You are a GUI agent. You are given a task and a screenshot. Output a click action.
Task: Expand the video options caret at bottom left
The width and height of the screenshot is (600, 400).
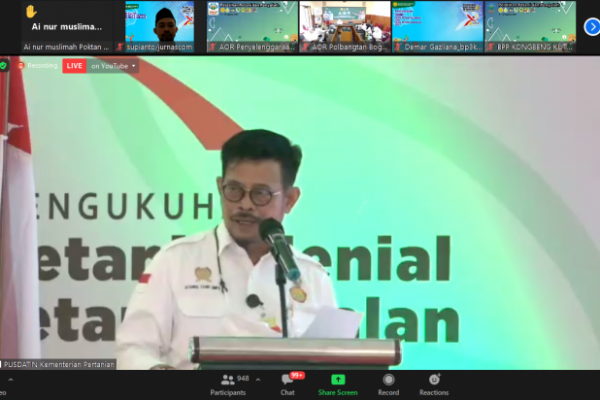pos(11,380)
